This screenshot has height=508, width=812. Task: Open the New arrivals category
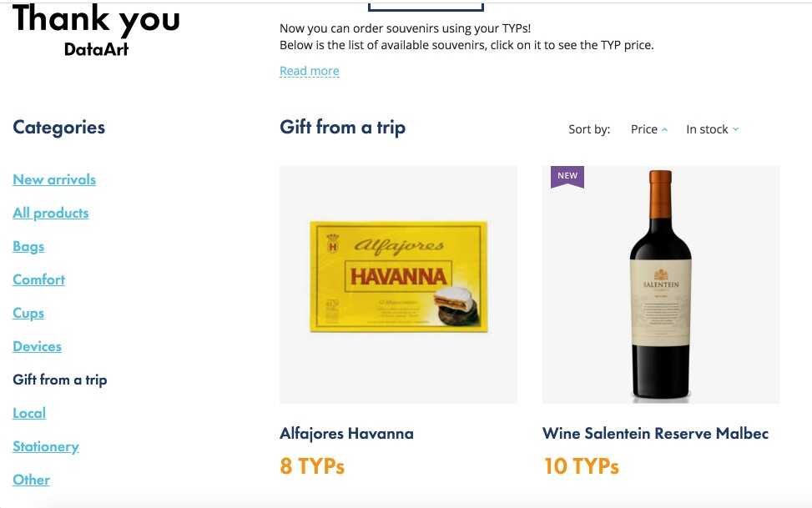pyautogui.click(x=54, y=179)
